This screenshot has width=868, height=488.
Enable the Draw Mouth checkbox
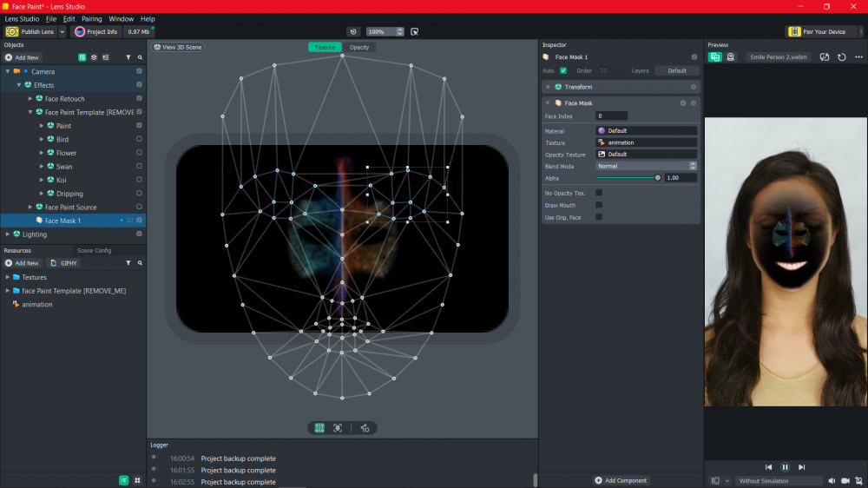tap(599, 205)
